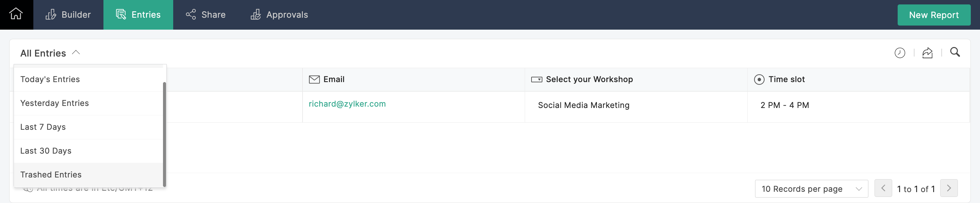Open the richard@zylker.com email link
Image resolution: width=980 pixels, height=203 pixels.
click(x=347, y=104)
